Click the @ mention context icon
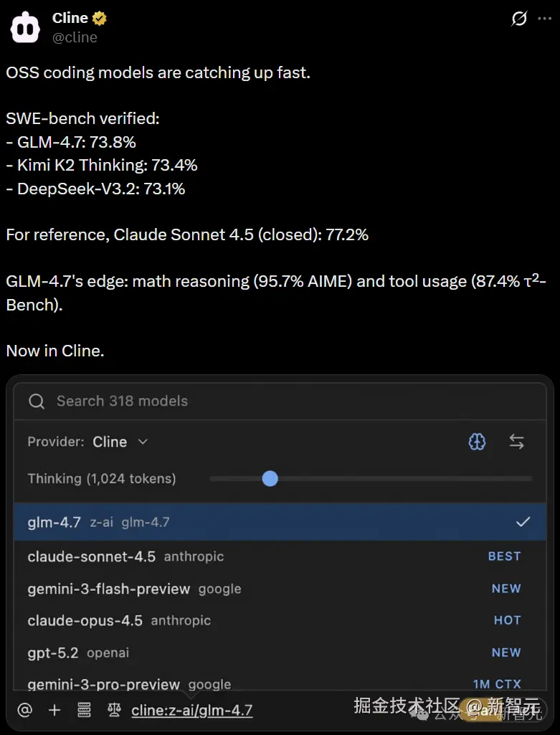 point(25,710)
